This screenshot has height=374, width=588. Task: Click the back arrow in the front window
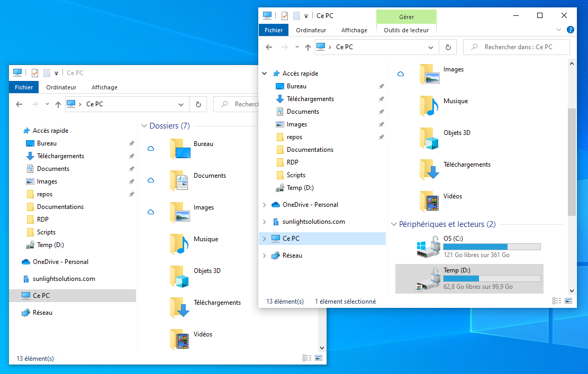point(269,47)
